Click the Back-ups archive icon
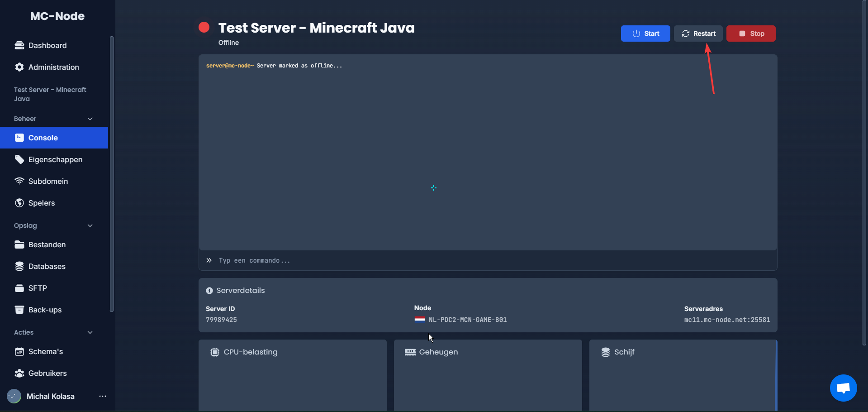 tap(19, 310)
